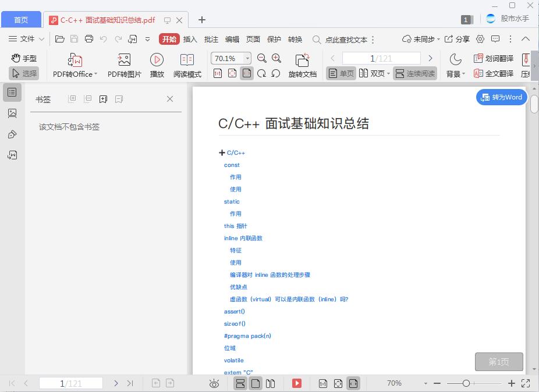Open the annotation pen sidebar panel
Image resolution: width=539 pixels, height=392 pixels.
(x=13, y=134)
